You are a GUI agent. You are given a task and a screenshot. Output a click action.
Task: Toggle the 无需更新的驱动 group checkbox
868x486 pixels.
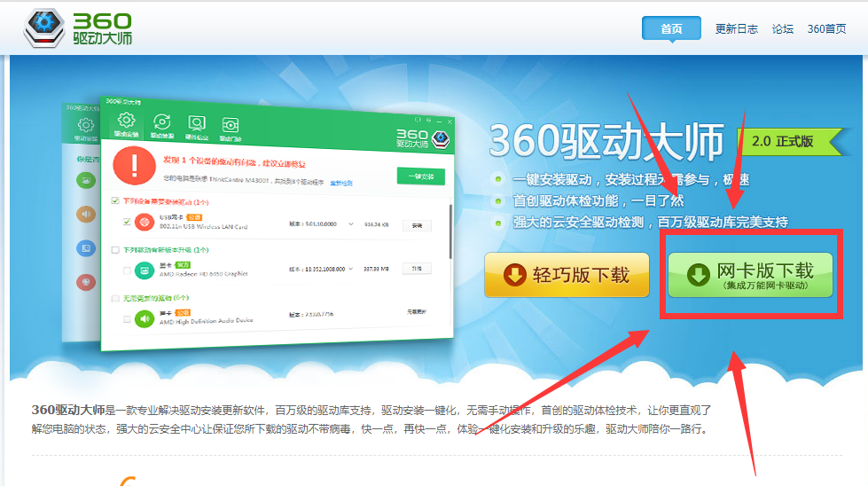click(x=115, y=298)
